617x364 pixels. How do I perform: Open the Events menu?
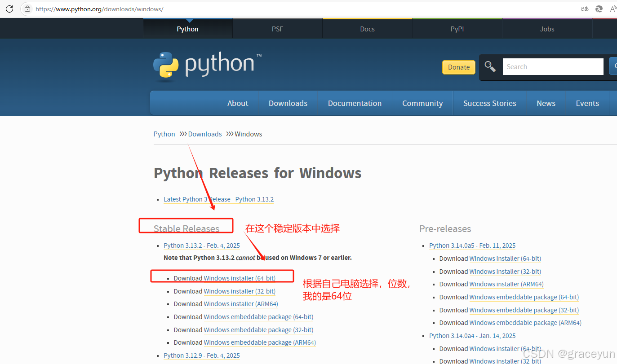[x=587, y=103]
